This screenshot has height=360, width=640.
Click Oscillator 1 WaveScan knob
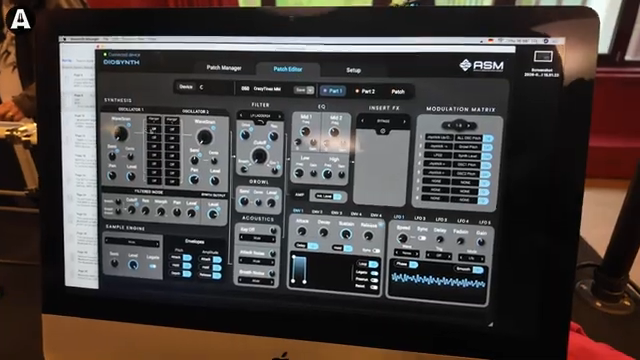(x=121, y=133)
